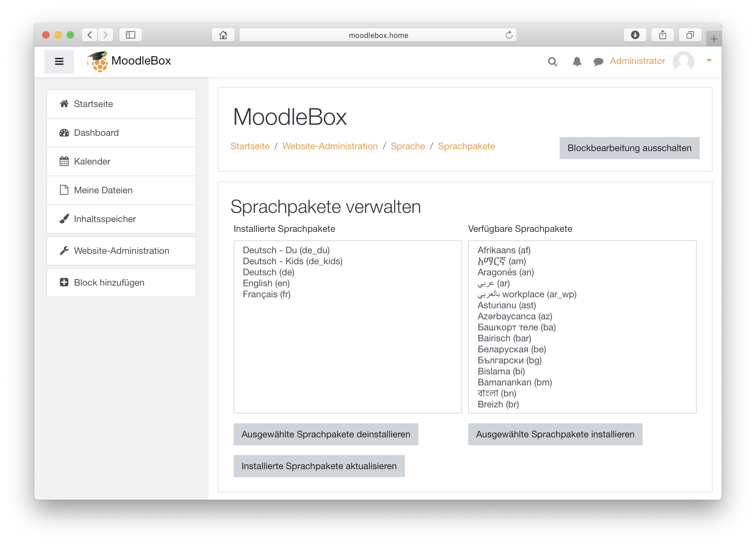The height and width of the screenshot is (545, 756).
Task: Reload the page with the refresh icon
Action: tap(509, 35)
